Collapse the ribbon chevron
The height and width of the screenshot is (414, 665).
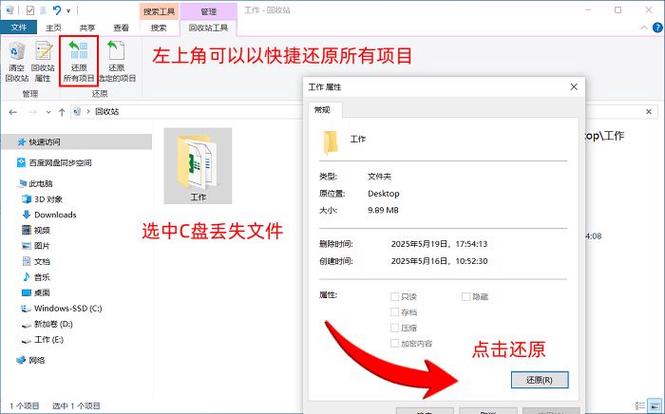coord(644,28)
